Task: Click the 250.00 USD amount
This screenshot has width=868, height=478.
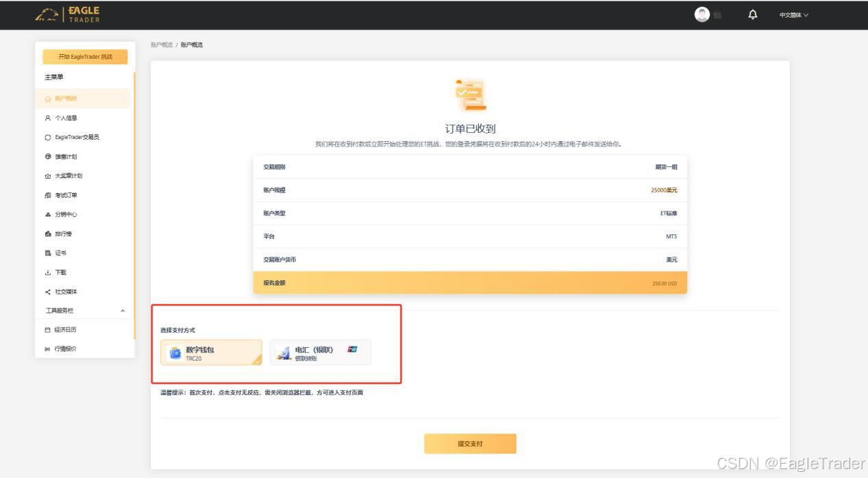Action: 665,283
